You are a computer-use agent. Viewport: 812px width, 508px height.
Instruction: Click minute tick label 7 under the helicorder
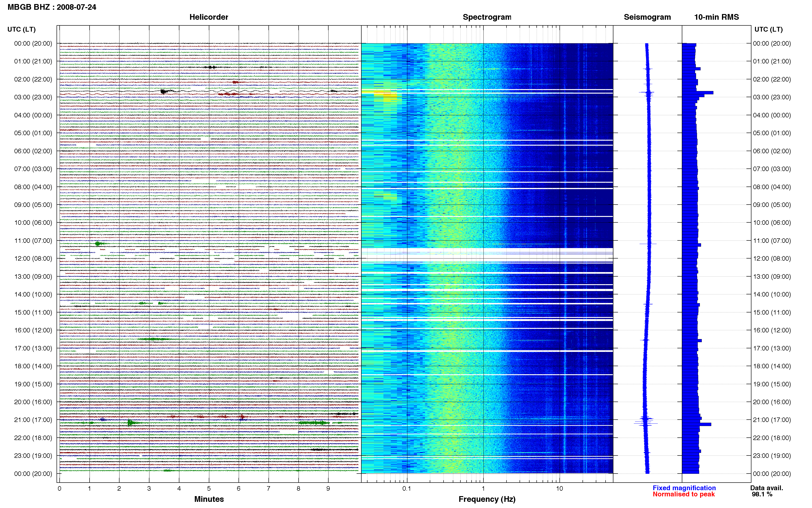pyautogui.click(x=268, y=489)
